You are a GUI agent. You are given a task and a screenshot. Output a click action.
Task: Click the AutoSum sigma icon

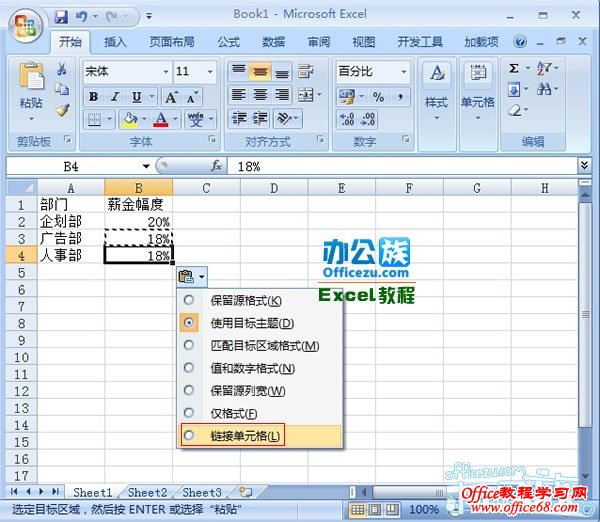[x=514, y=69]
